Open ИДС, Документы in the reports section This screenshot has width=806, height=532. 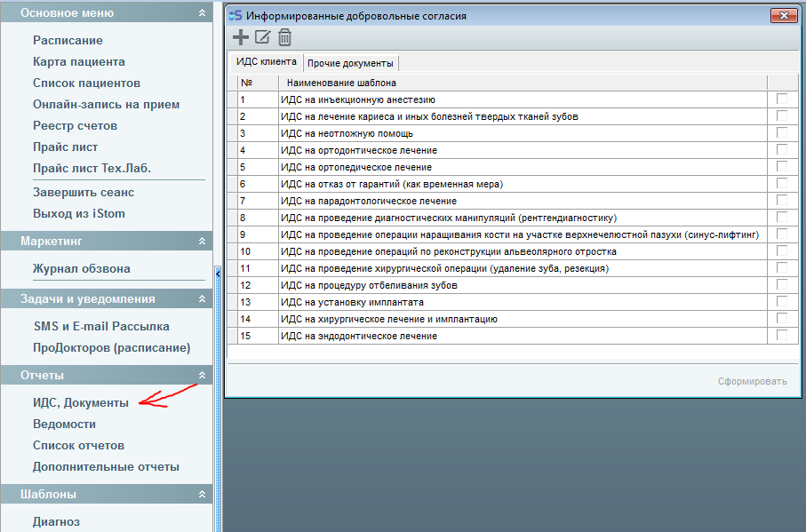(80, 403)
